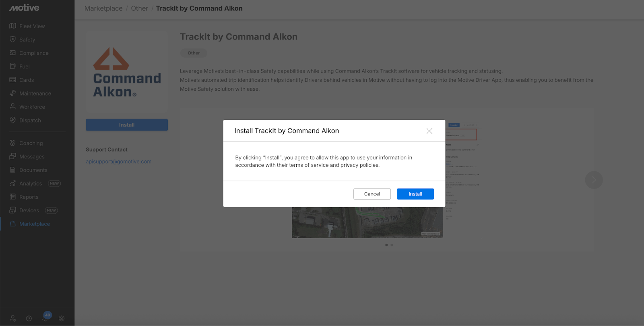This screenshot has width=644, height=326.
Task: Open the Coaching menu label
Action: [x=31, y=143]
